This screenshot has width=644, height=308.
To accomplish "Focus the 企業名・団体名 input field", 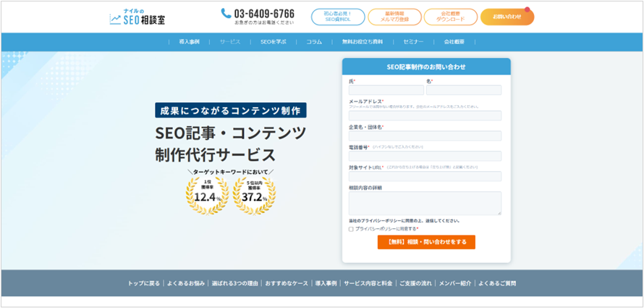I will [425, 136].
